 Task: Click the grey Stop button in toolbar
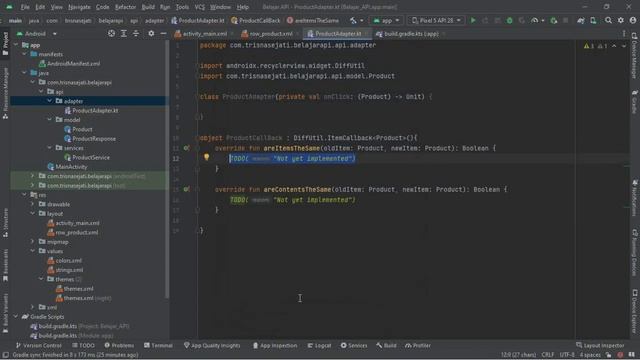point(565,20)
